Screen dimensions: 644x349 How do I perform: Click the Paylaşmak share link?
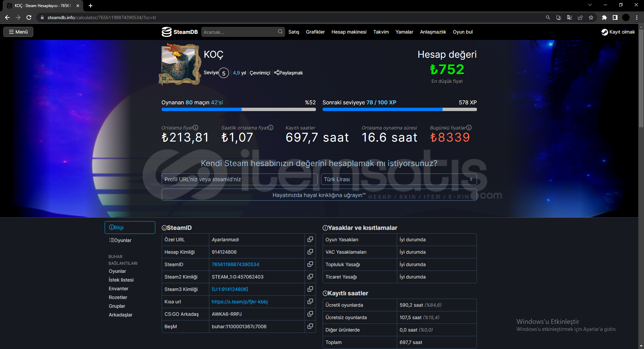point(288,73)
